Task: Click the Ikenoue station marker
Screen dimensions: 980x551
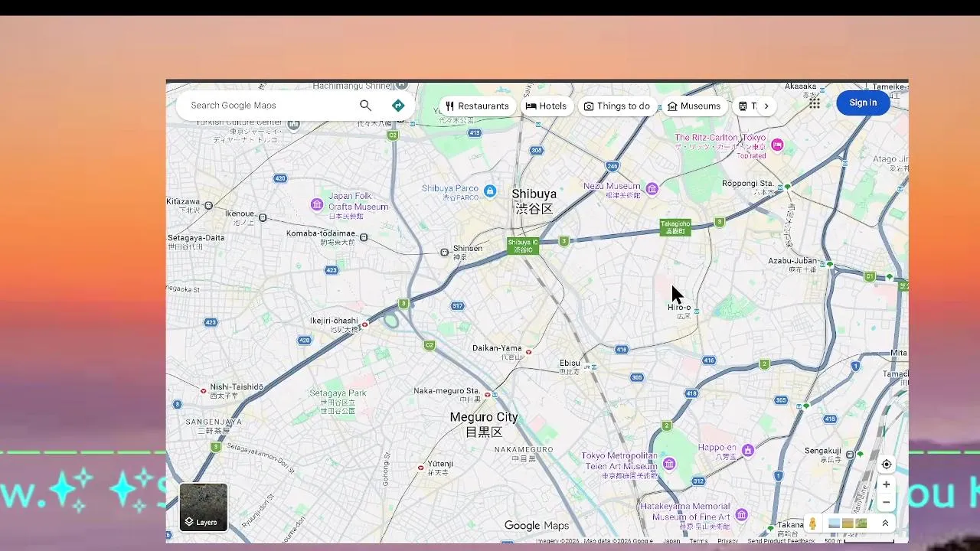Action: pyautogui.click(x=263, y=218)
